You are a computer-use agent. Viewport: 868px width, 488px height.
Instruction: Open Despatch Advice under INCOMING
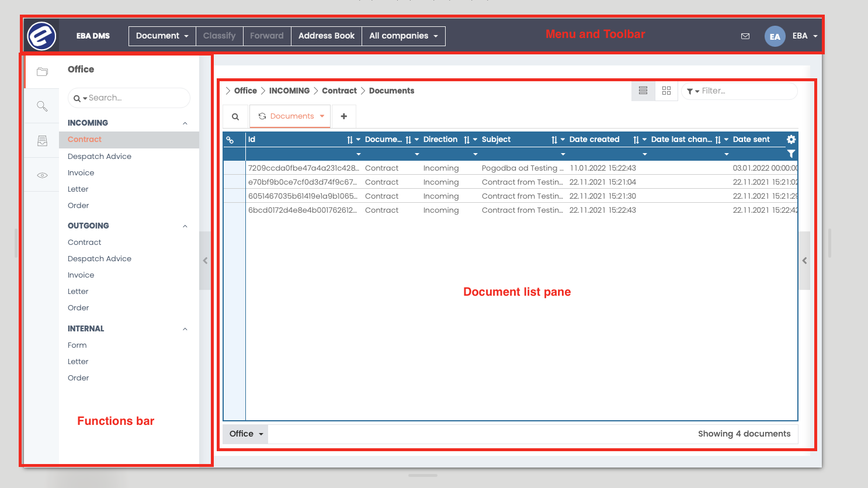pyautogui.click(x=99, y=157)
